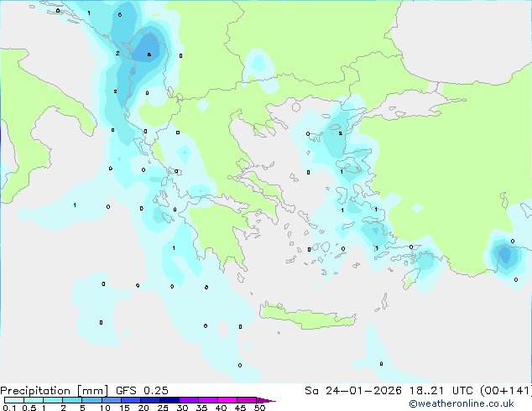This screenshot has width=532, height=411.
Task: Select the 'Sa 24-01-2026' date text
Action: click(x=353, y=391)
